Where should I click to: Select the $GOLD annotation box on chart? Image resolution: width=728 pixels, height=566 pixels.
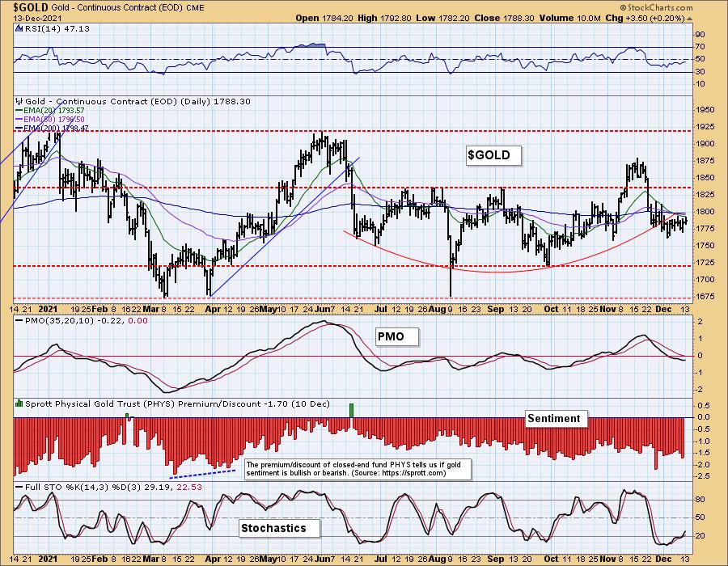[x=493, y=155]
